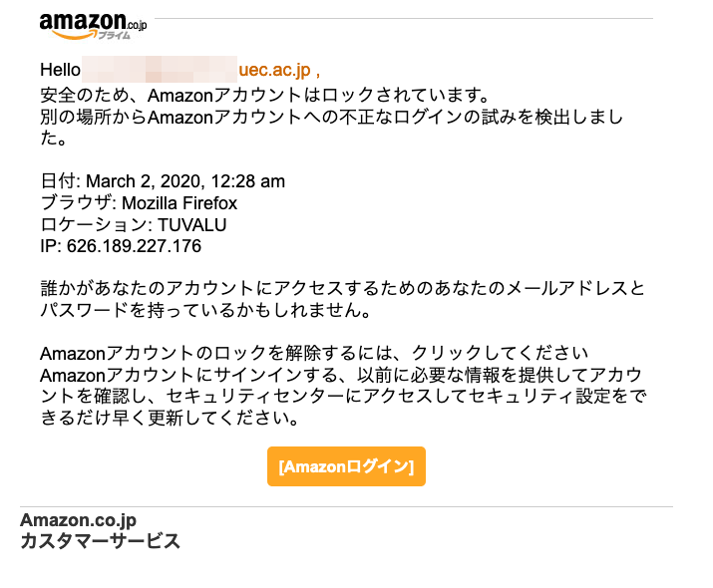Click the blurred email name area

160,69
